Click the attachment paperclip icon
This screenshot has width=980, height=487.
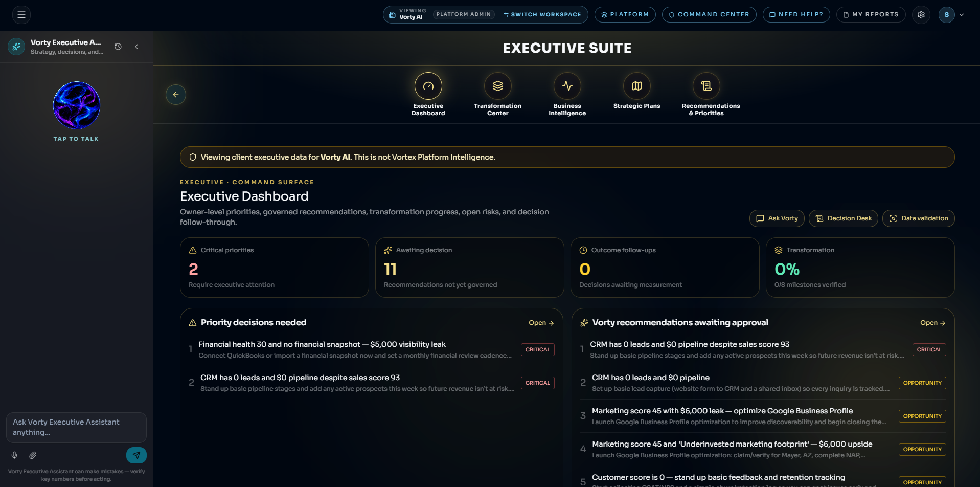[33, 455]
